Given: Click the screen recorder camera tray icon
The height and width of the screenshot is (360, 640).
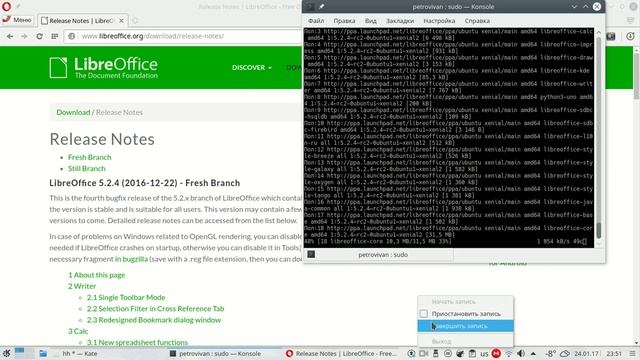Looking at the screenshot, I should point(424,353).
